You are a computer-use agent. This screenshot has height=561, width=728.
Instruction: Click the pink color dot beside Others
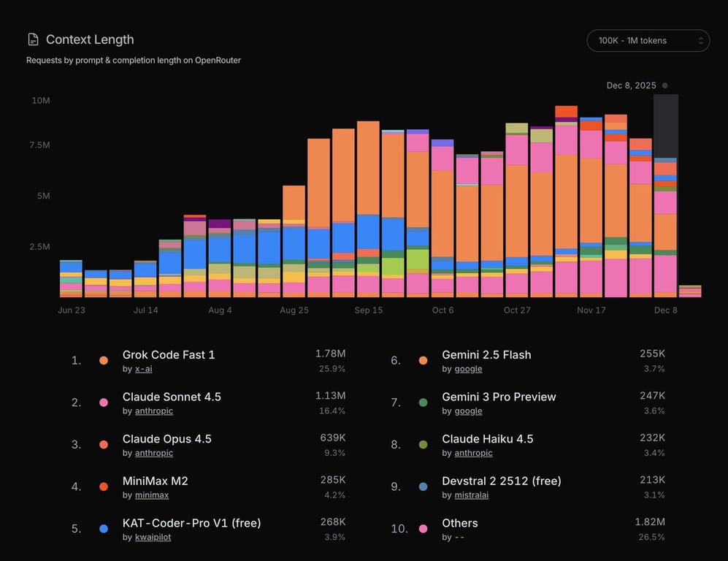[423, 528]
